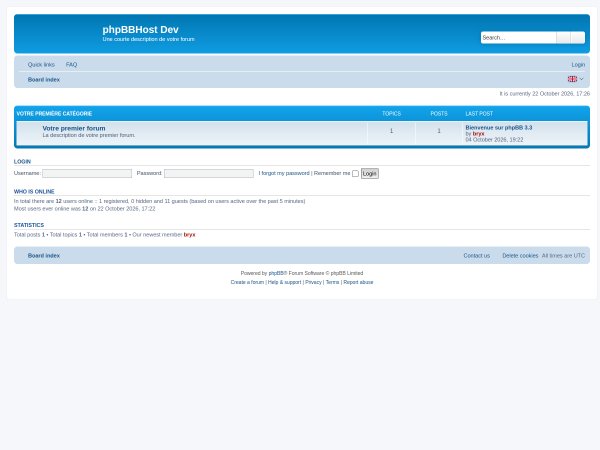Viewport: 600px width, 450px height.
Task: Open advanced search button next to search
Action: coord(578,38)
